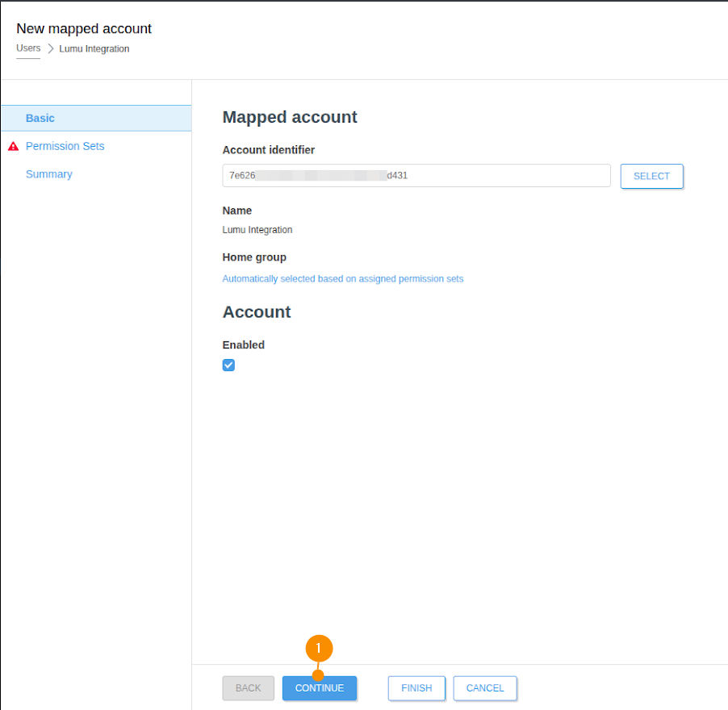Navigate to Users in the breadcrumb
Screen dimensions: 728x710
point(28,48)
